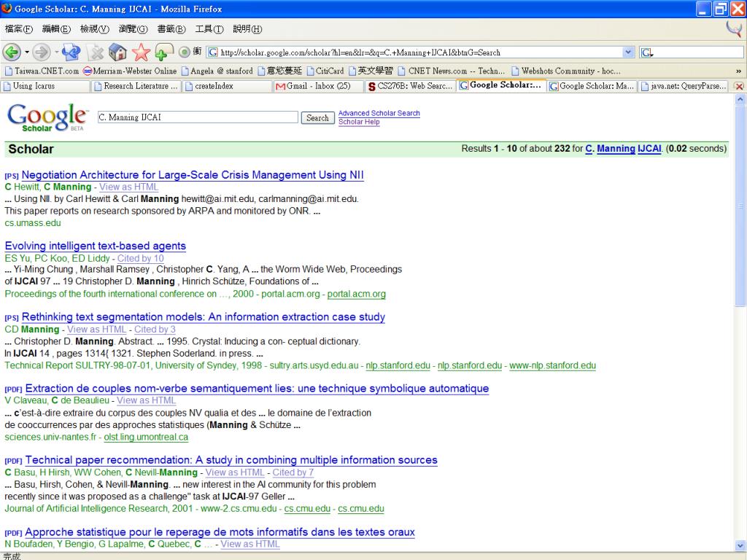Open the Forward button history dropdown arrow
Screen dimensions: 747x560
coord(57,52)
